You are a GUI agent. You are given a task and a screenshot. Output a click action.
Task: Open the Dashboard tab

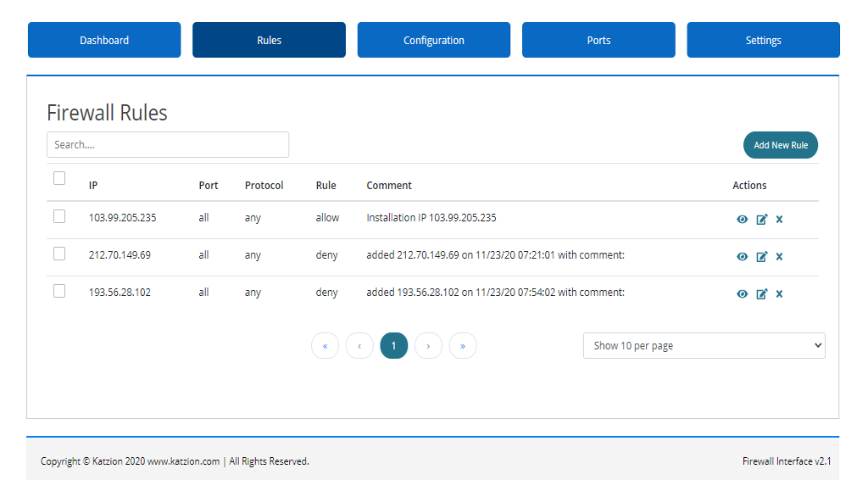[x=104, y=40]
